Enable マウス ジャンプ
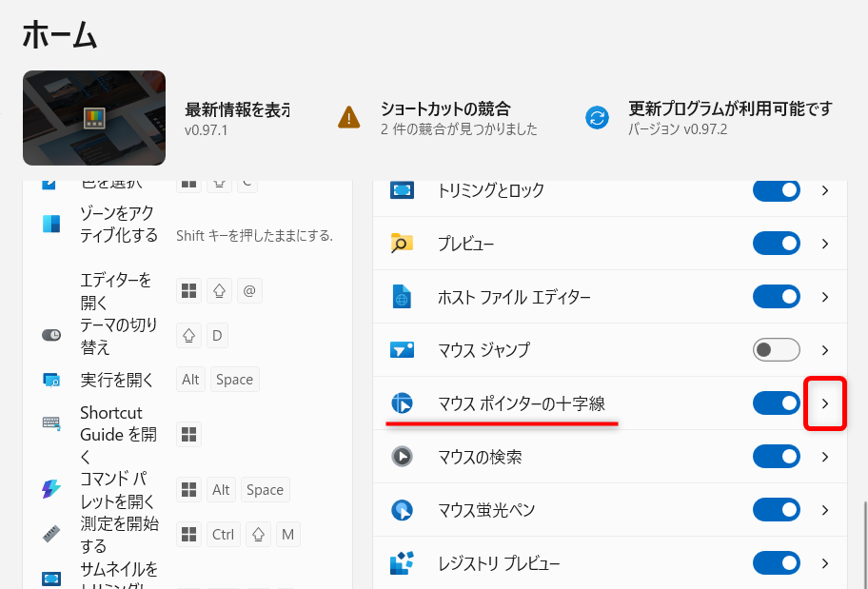868x589 pixels. tap(776, 349)
